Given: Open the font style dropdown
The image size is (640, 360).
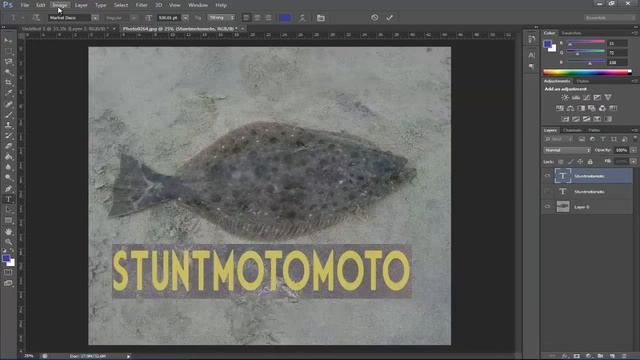Looking at the screenshot, I should [134, 18].
